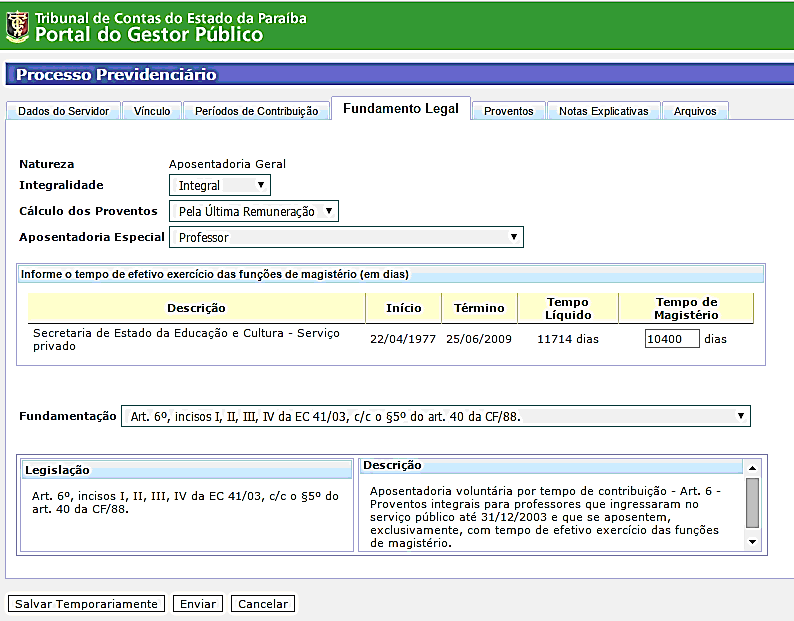Click the Tempo de Magistério input field
The image size is (794, 621).
coord(672,339)
